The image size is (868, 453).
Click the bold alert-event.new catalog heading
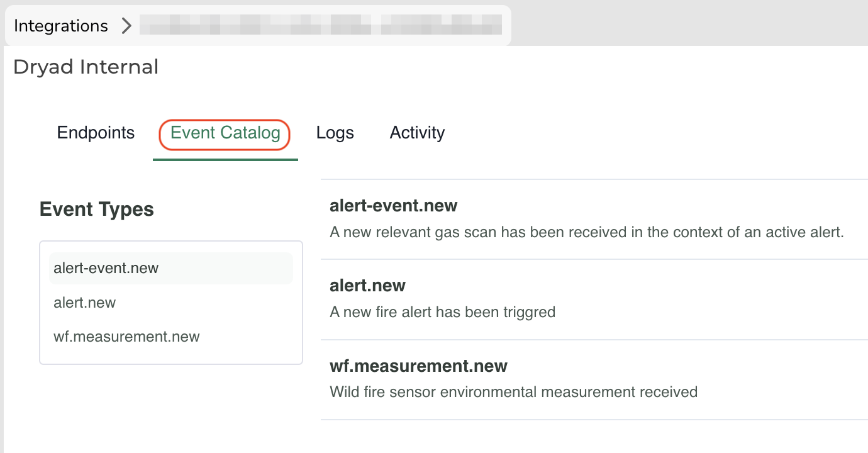393,205
